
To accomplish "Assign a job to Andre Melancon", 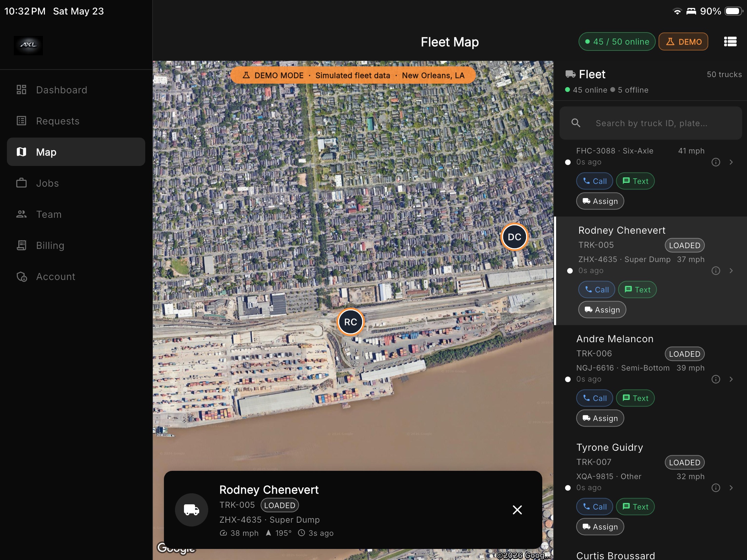I will click(x=600, y=418).
